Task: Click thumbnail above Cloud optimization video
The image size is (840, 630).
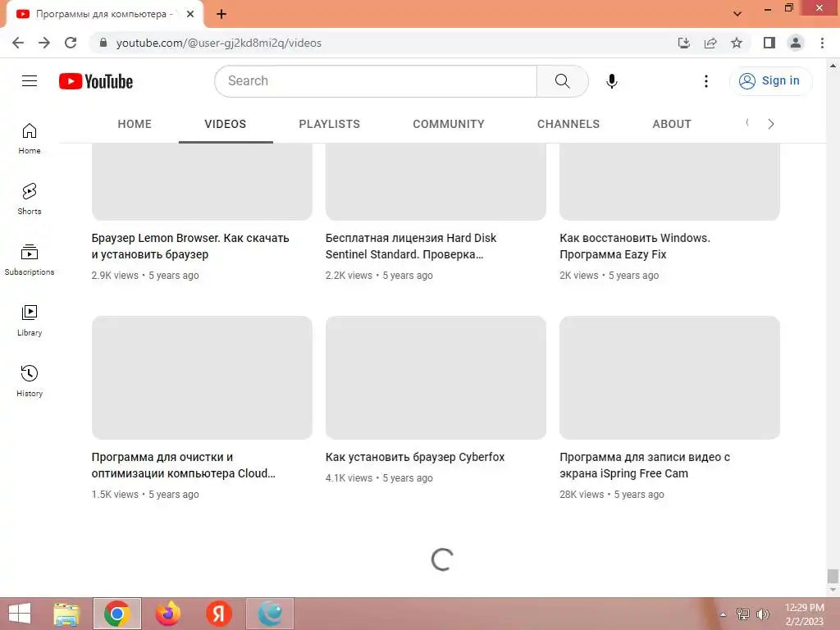Action: coord(202,377)
